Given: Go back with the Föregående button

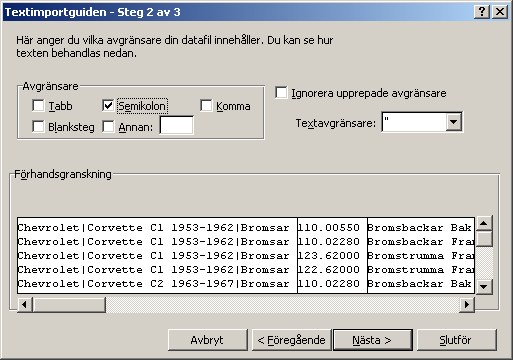Looking at the screenshot, I should point(291,340).
